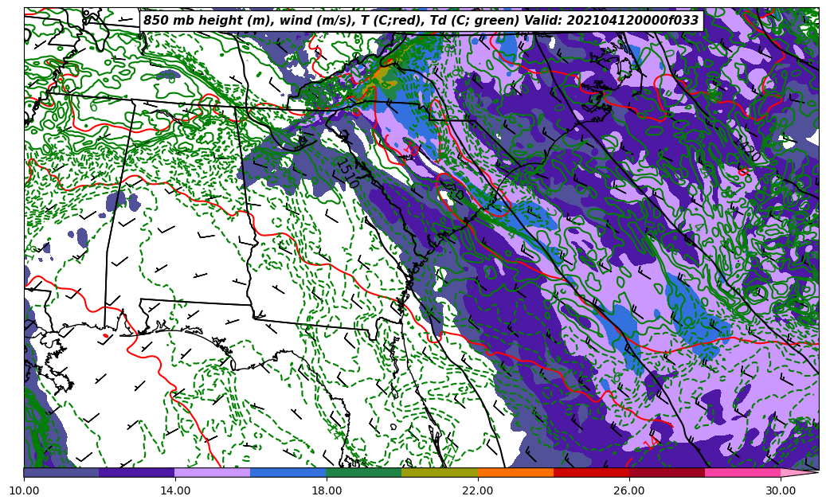Click the 22.00 colorbar tick label
The image size is (826, 504).
[x=478, y=491]
